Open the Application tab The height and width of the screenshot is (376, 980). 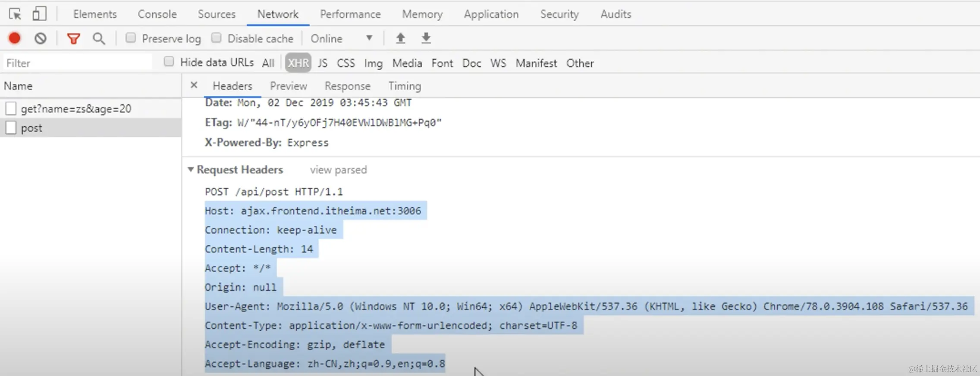(491, 14)
